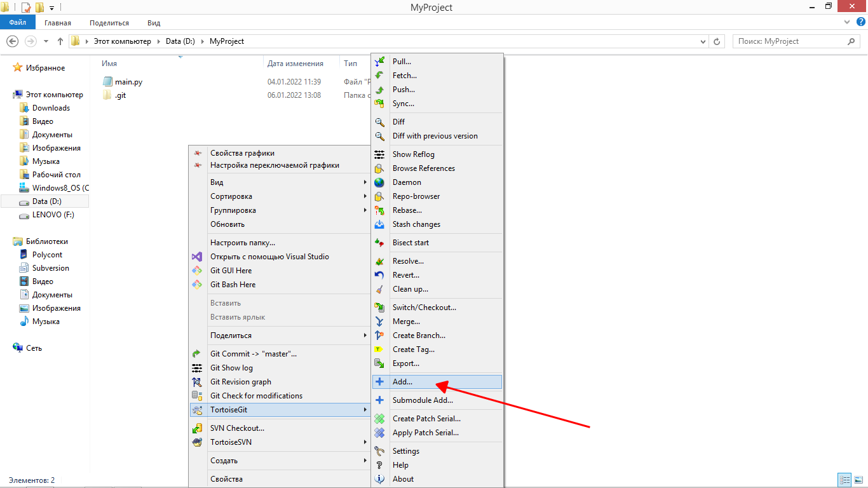Click the Create Branch icon
Screen dimensions: 868x488
380,335
